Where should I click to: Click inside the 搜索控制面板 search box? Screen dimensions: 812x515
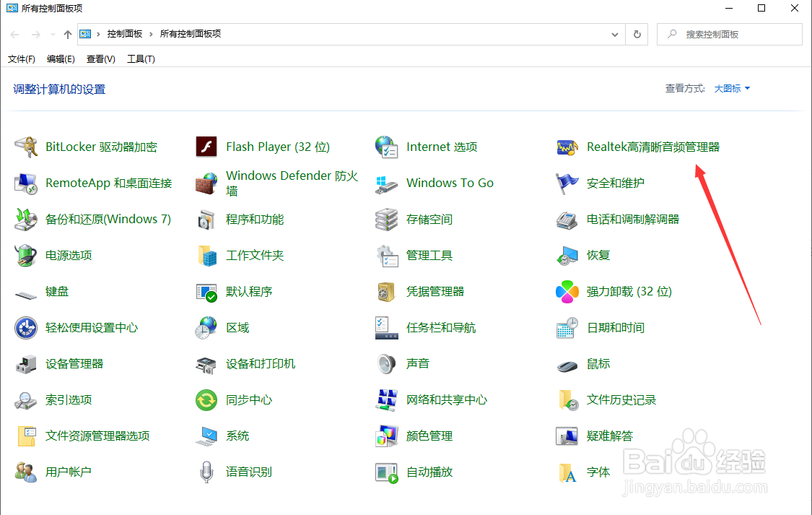pos(729,34)
